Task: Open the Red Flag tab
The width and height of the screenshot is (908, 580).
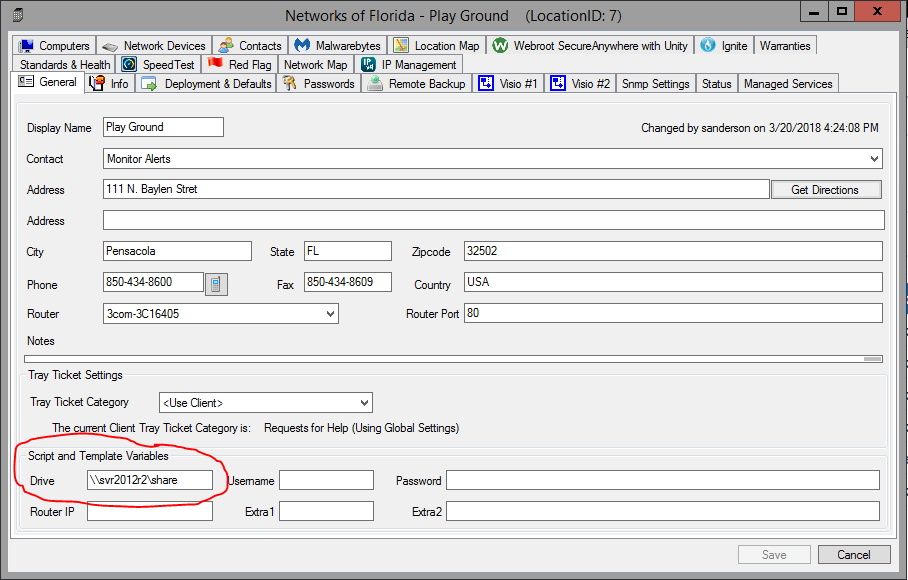Action: tap(240, 65)
